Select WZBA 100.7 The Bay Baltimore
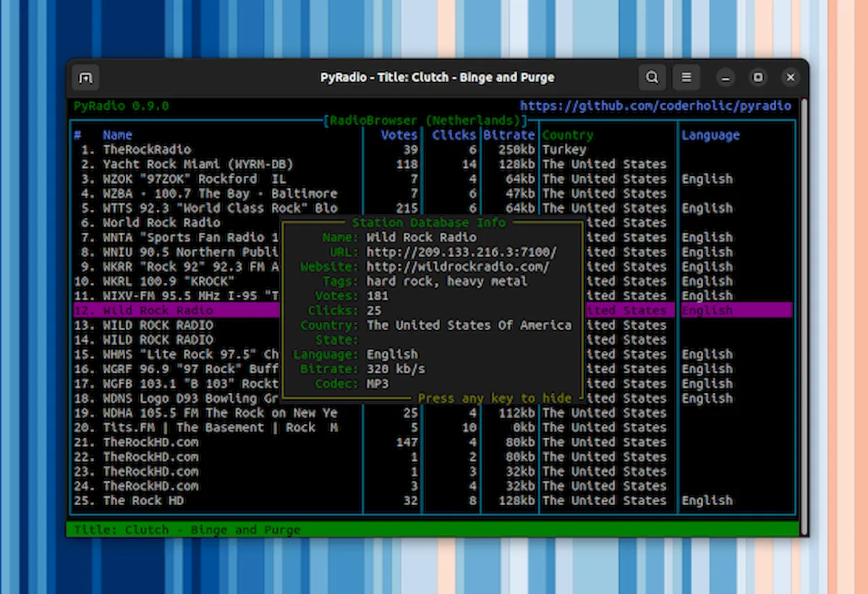Viewport: 868px width, 594px height. coord(433,194)
